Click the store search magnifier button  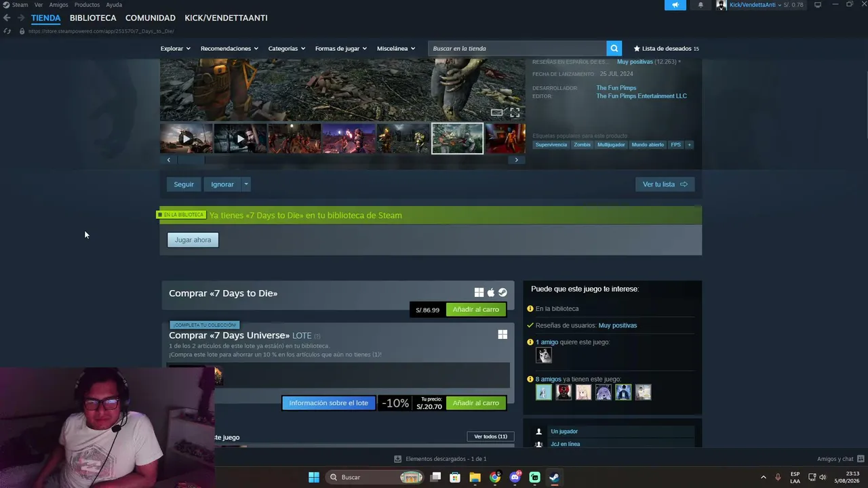coord(614,48)
